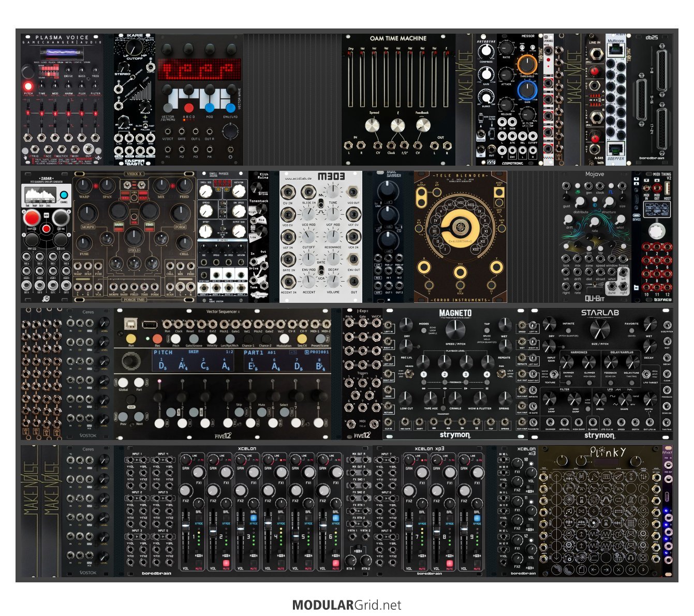Click the orange THRESHOLD knob on Messor
694x616 pixels.
pos(526,65)
